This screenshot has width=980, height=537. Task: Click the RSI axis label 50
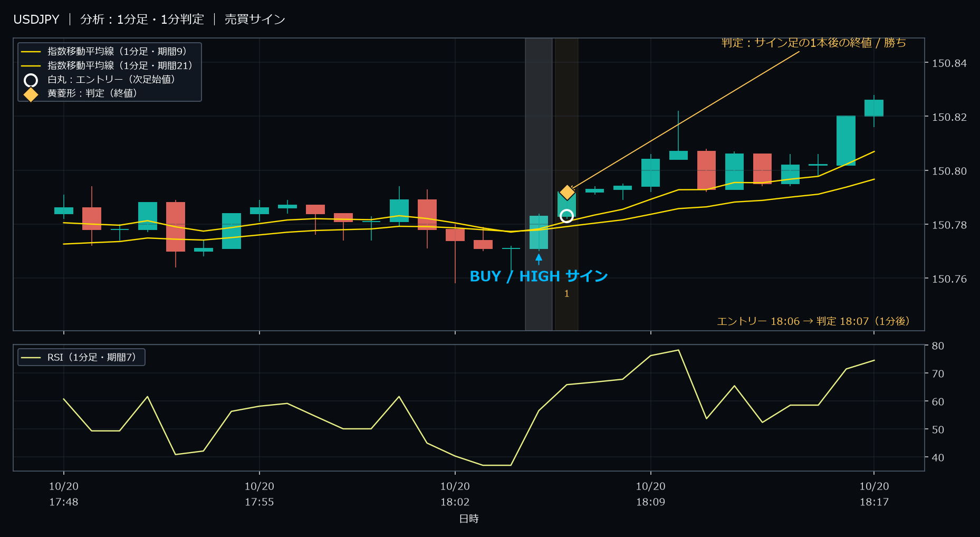tap(938, 430)
